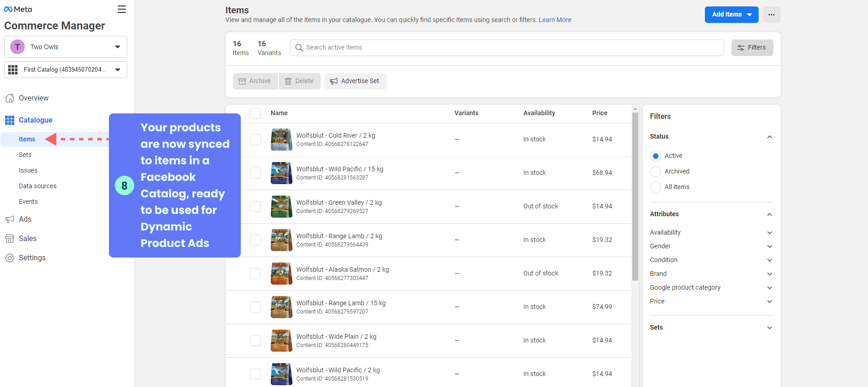
Task: Select the Wild Pacific 15 kg checkbox
Action: coord(255,173)
